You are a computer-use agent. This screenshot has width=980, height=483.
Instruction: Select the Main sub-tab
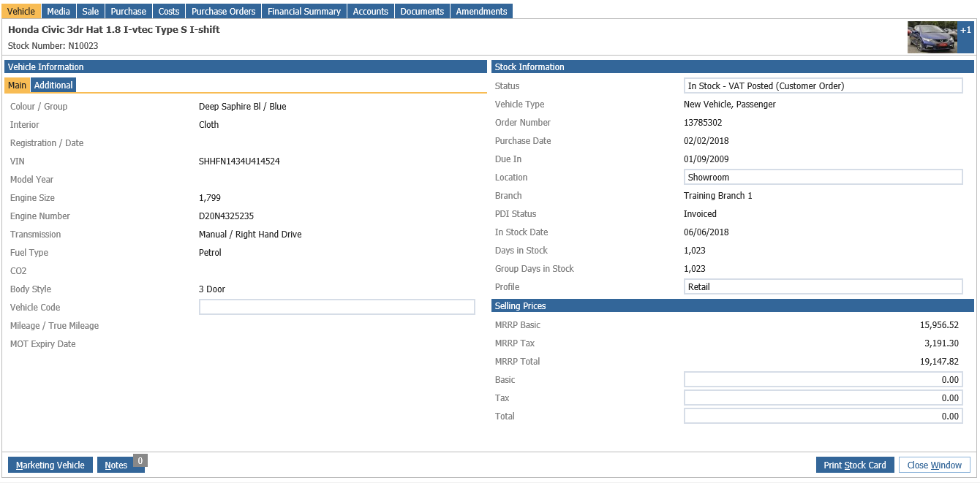click(17, 85)
